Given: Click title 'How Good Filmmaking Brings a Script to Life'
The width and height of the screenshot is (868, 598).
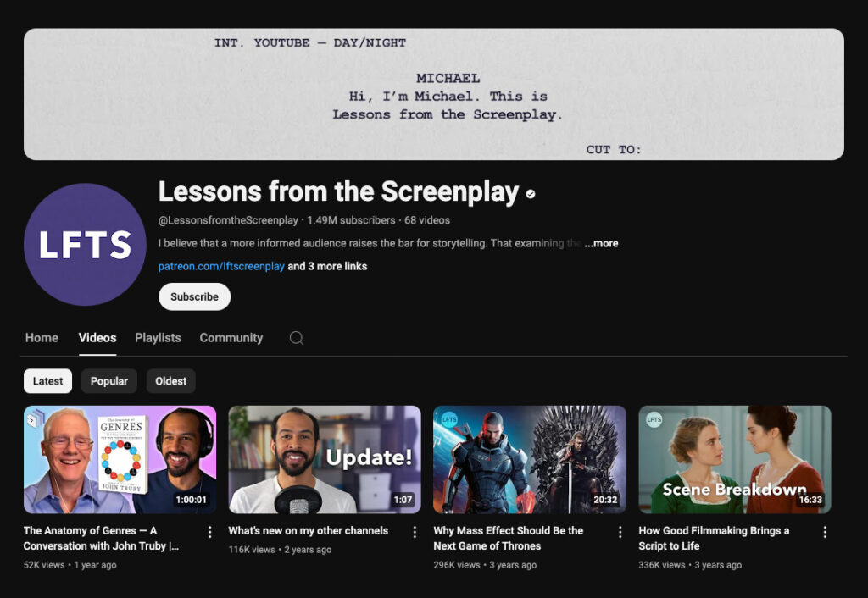Looking at the screenshot, I should coord(714,538).
